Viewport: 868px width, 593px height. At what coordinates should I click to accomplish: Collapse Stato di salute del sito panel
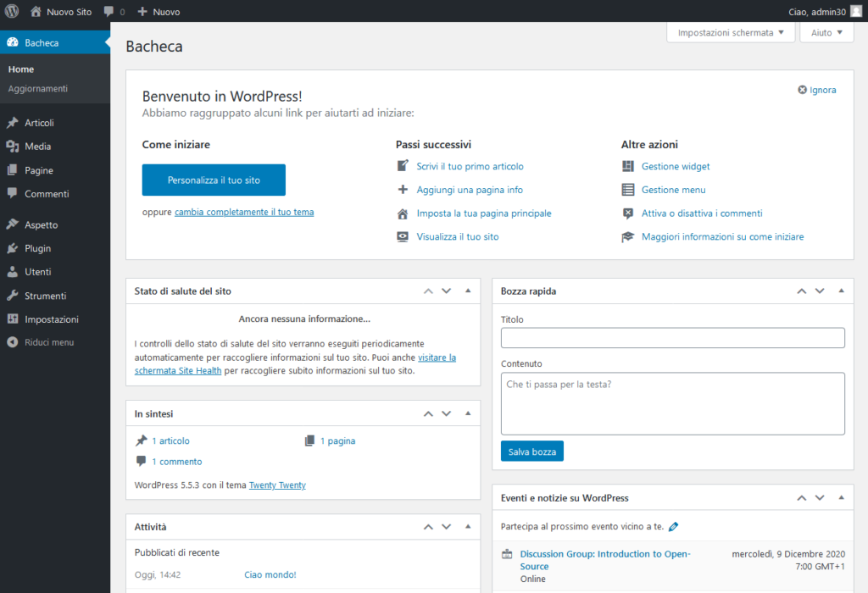(468, 291)
